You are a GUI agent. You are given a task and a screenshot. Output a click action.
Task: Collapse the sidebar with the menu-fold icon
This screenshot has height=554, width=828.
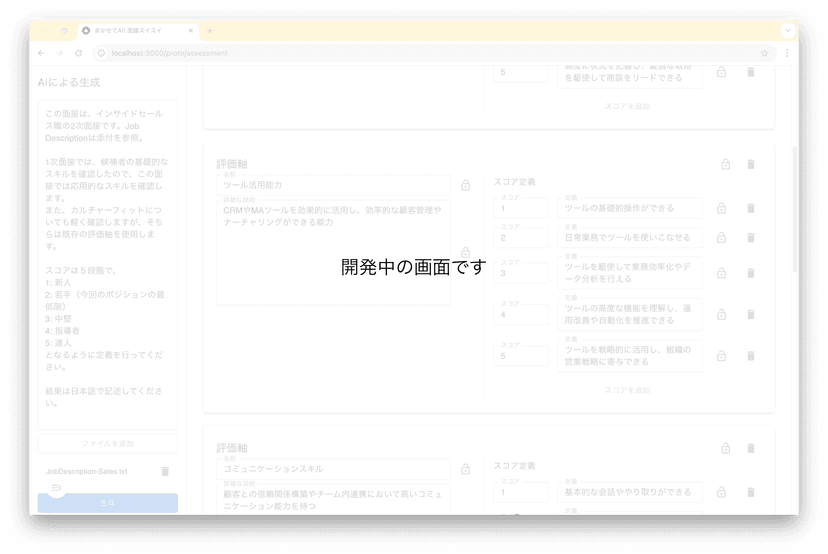[57, 487]
